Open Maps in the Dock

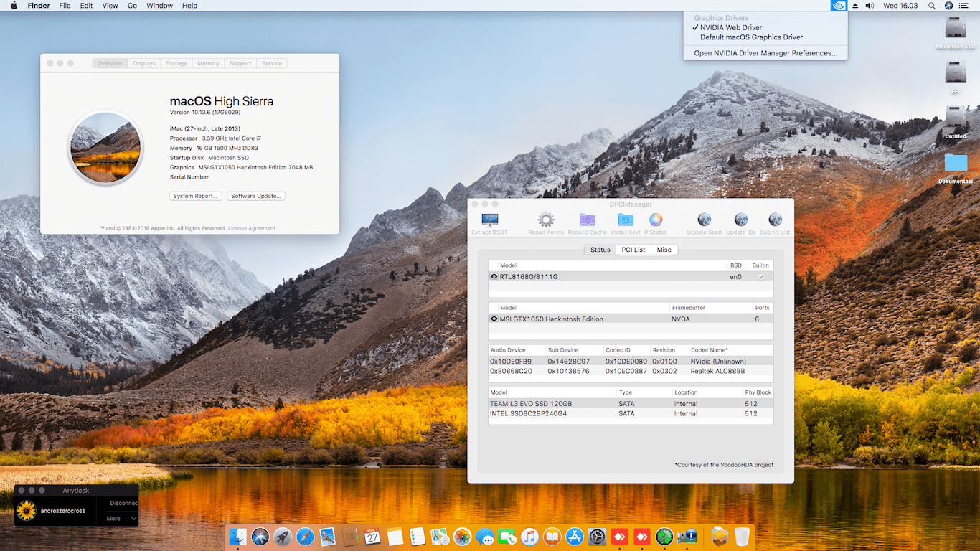pyautogui.click(x=440, y=536)
